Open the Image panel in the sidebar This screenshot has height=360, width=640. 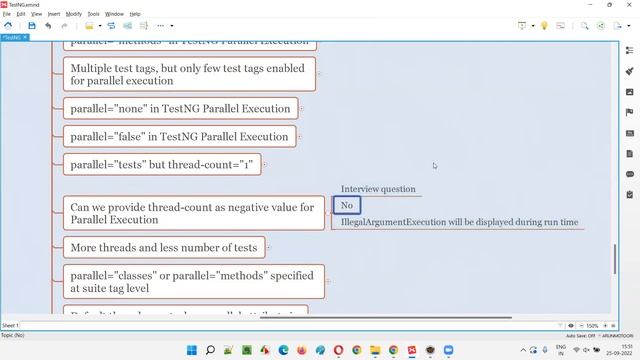click(x=629, y=92)
